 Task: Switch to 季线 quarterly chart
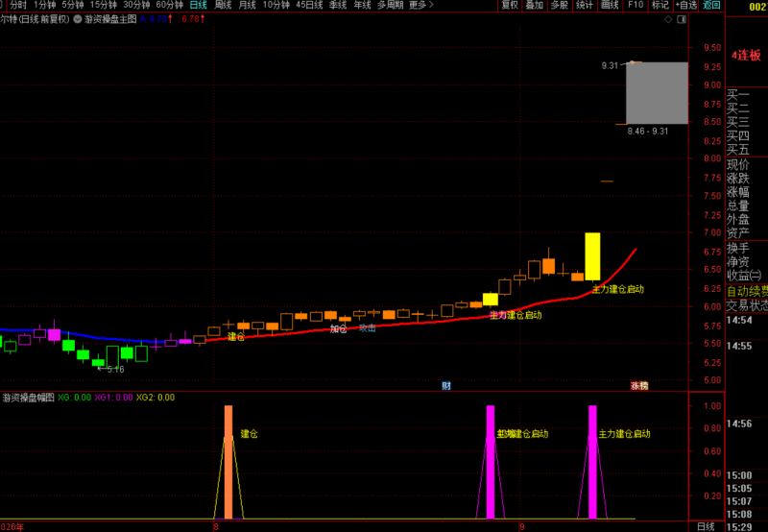[338, 5]
